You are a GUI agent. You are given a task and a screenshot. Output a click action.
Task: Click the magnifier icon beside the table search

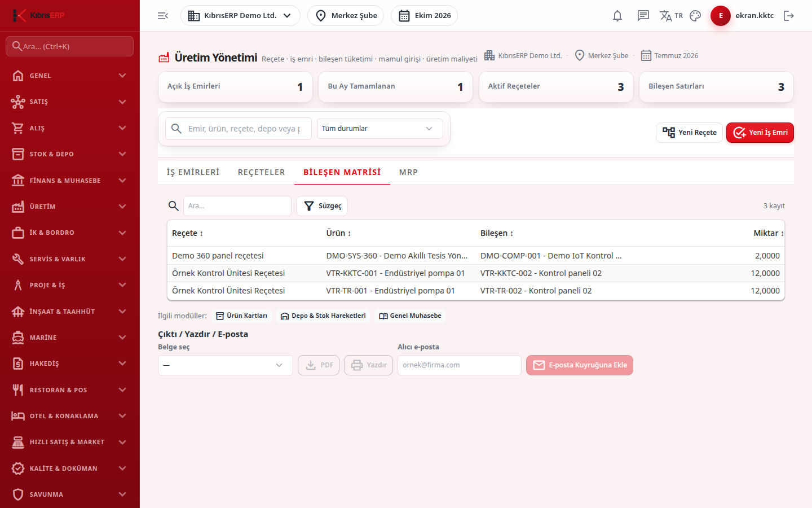[x=174, y=206]
